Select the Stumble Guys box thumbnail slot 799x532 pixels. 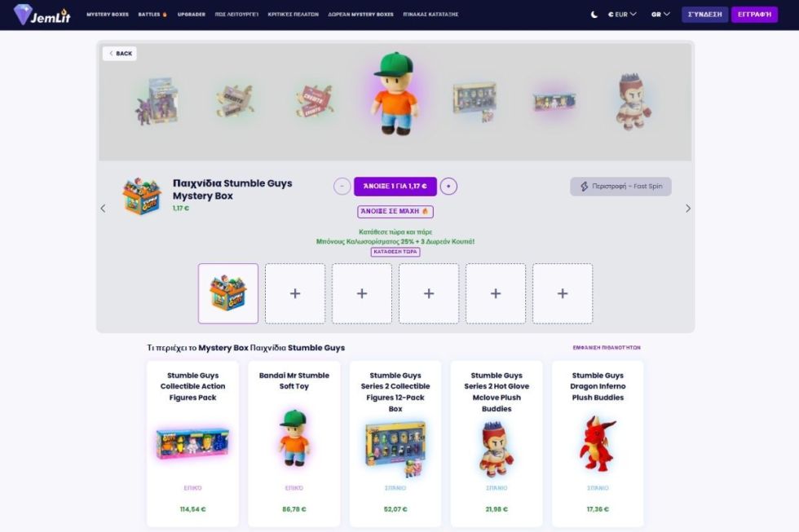[228, 294]
